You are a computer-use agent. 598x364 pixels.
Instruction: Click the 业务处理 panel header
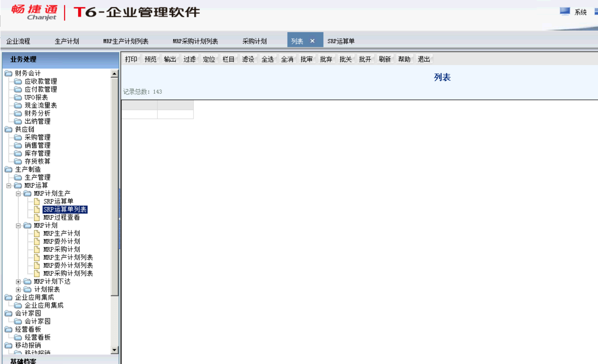[60, 59]
